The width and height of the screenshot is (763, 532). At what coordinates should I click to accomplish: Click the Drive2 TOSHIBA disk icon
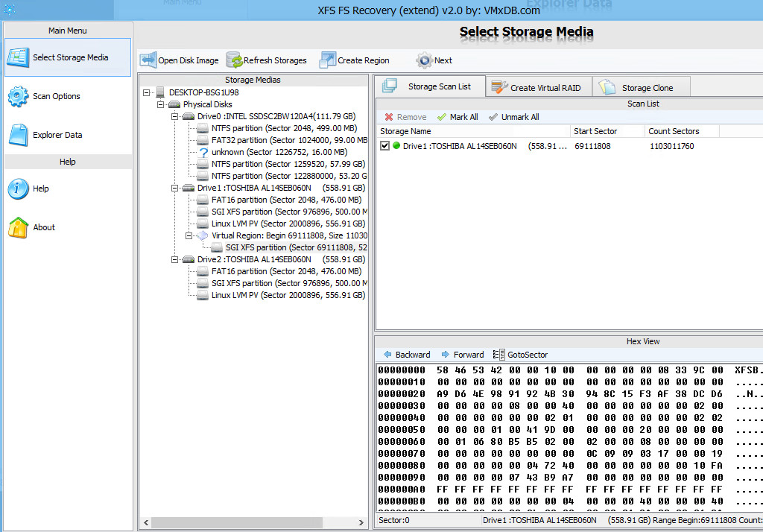point(189,259)
